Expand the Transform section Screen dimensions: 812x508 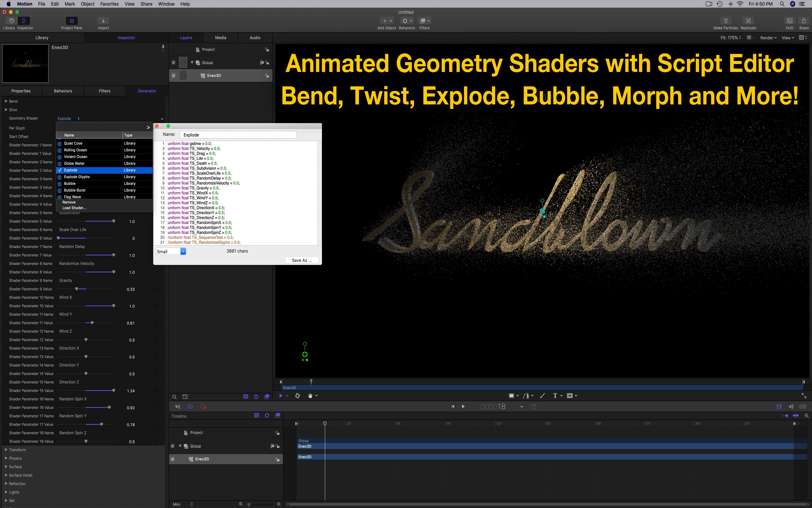(6, 450)
